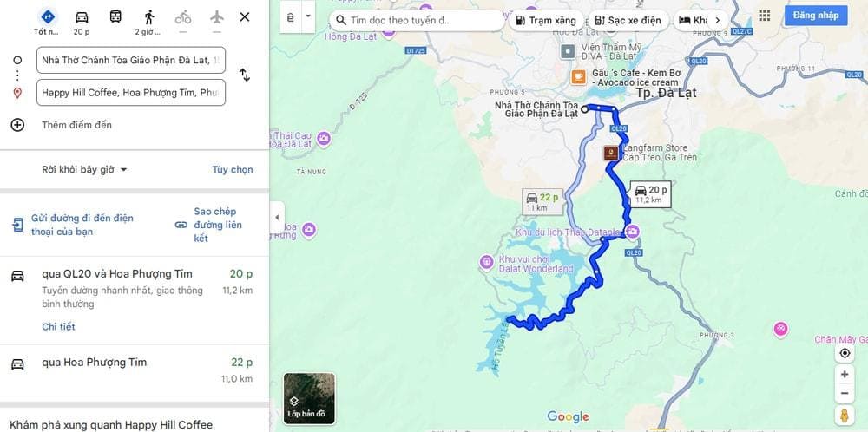Show your location on the map
Image resolution: width=868 pixels, height=432 pixels.
point(845,353)
